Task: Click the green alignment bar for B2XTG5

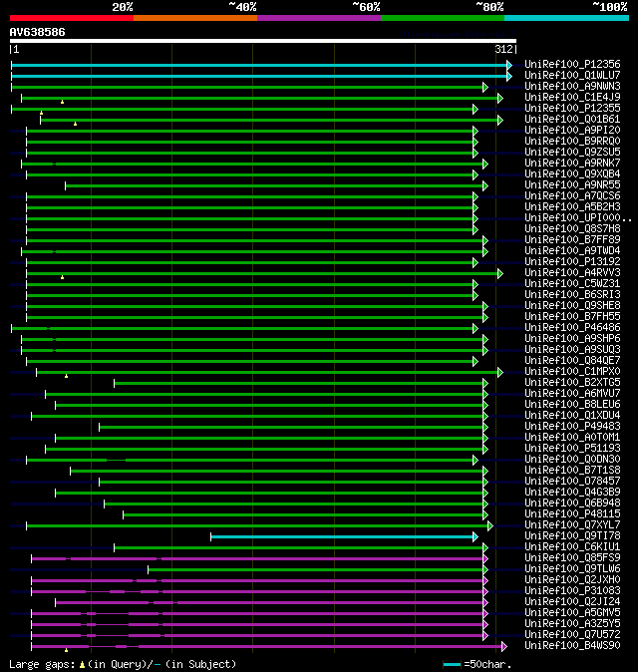Action: click(x=299, y=383)
